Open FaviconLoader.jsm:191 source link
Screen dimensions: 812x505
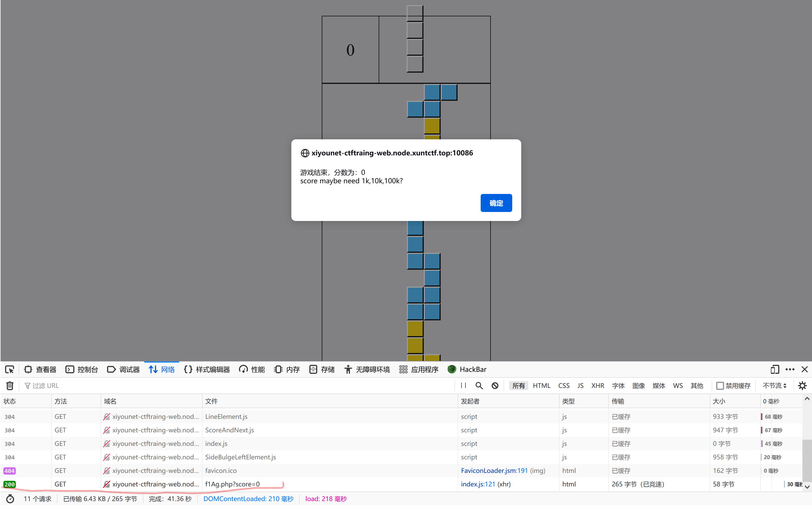click(494, 471)
